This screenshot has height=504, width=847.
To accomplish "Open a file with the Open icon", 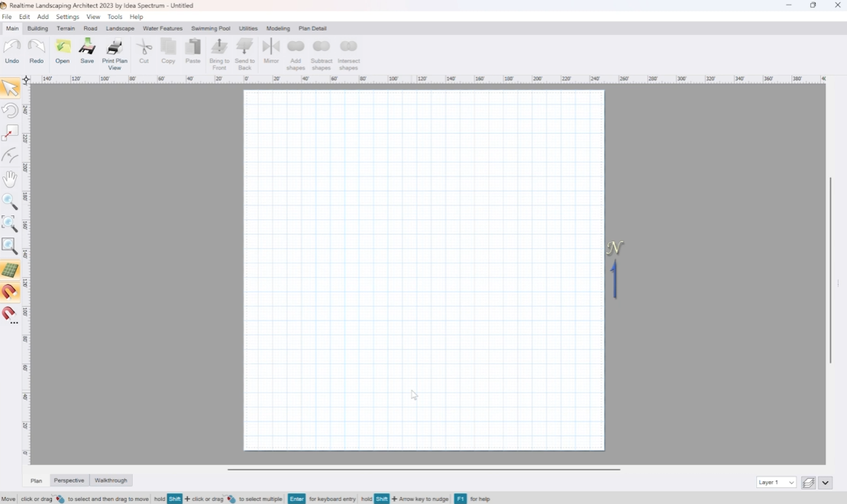I will (63, 52).
